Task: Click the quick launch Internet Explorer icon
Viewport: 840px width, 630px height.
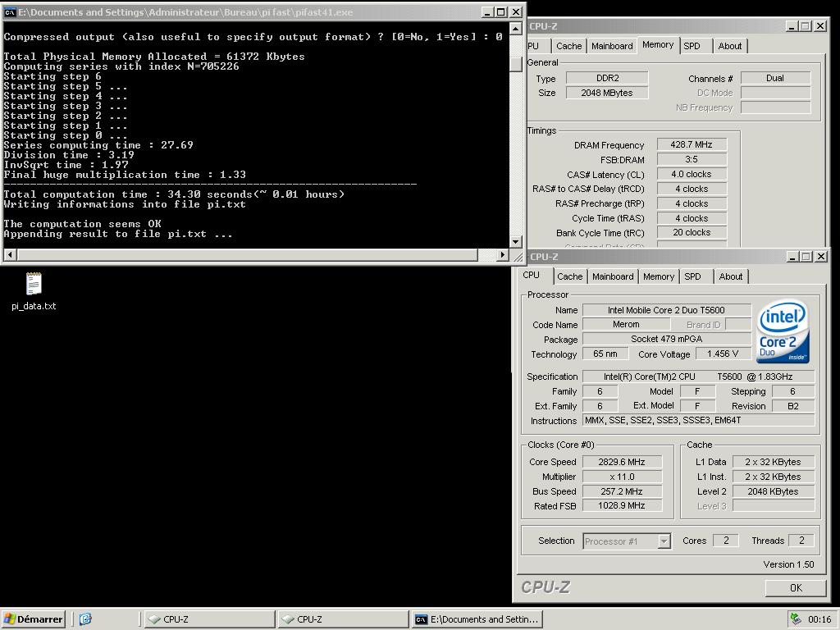Action: coord(85,619)
